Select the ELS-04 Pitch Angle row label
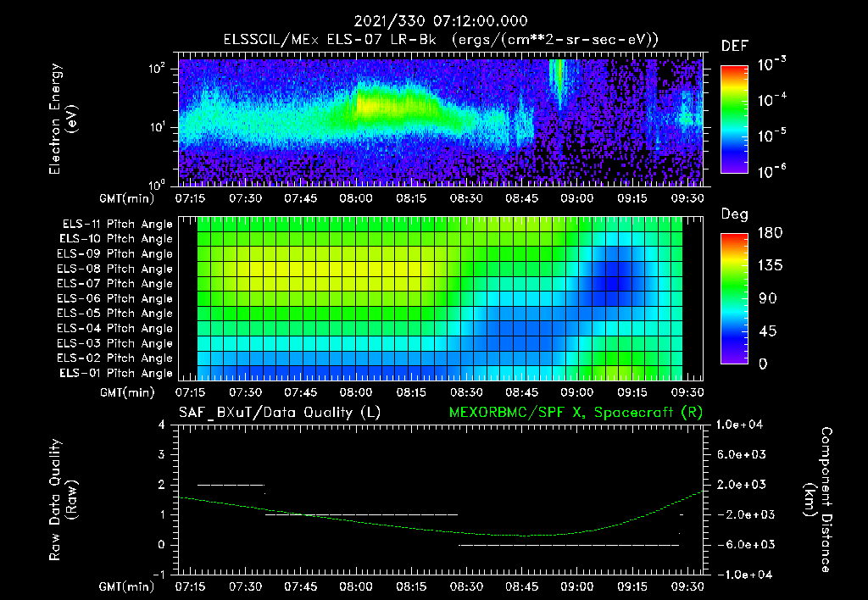 (115, 328)
